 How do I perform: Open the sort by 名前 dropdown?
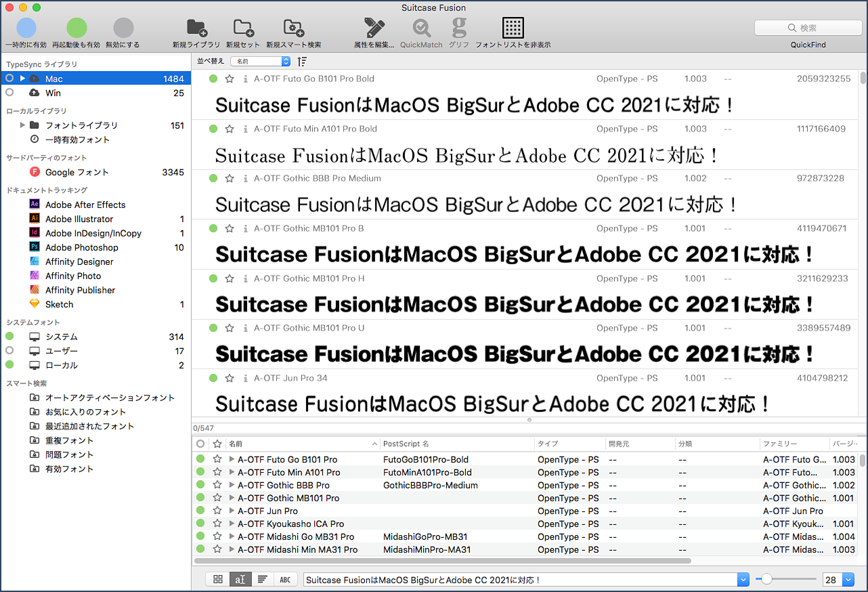tap(260, 61)
